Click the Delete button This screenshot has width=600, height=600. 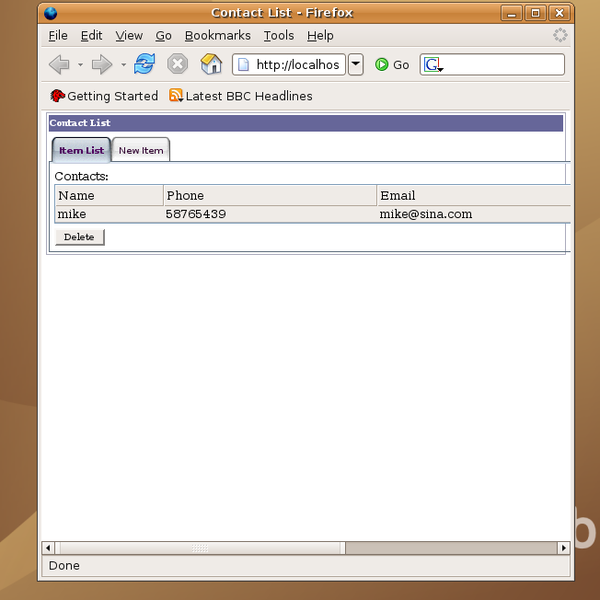80,237
